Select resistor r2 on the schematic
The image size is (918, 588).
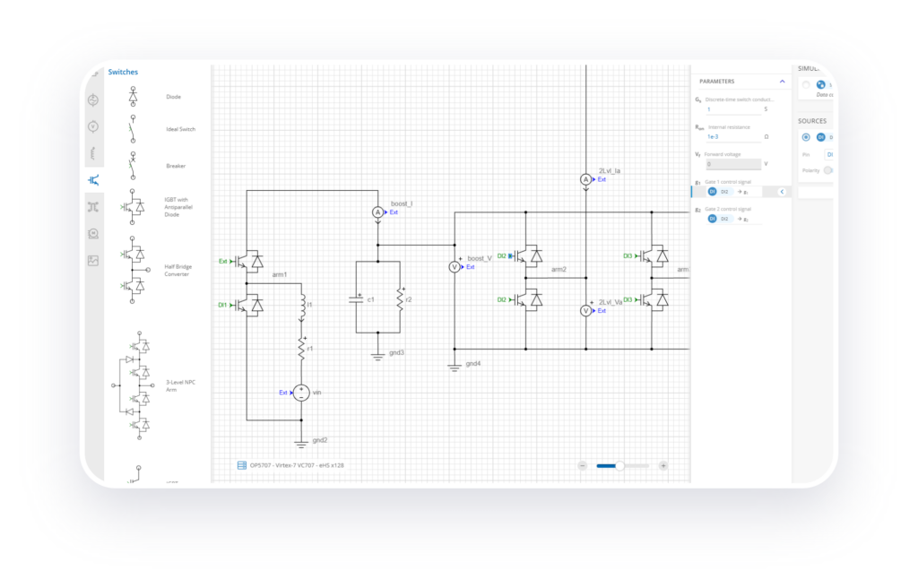400,299
